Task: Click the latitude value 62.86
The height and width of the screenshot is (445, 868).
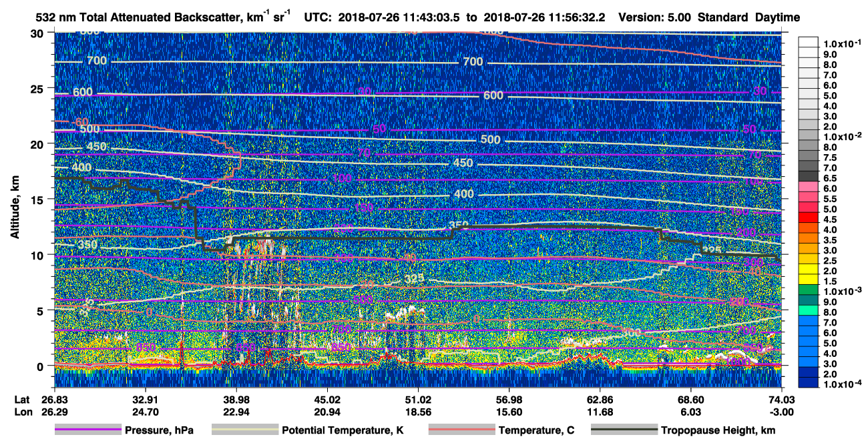Action: click(x=600, y=399)
